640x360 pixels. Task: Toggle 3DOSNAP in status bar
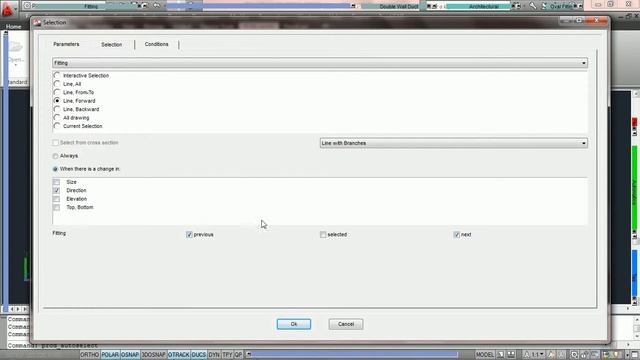click(153, 355)
